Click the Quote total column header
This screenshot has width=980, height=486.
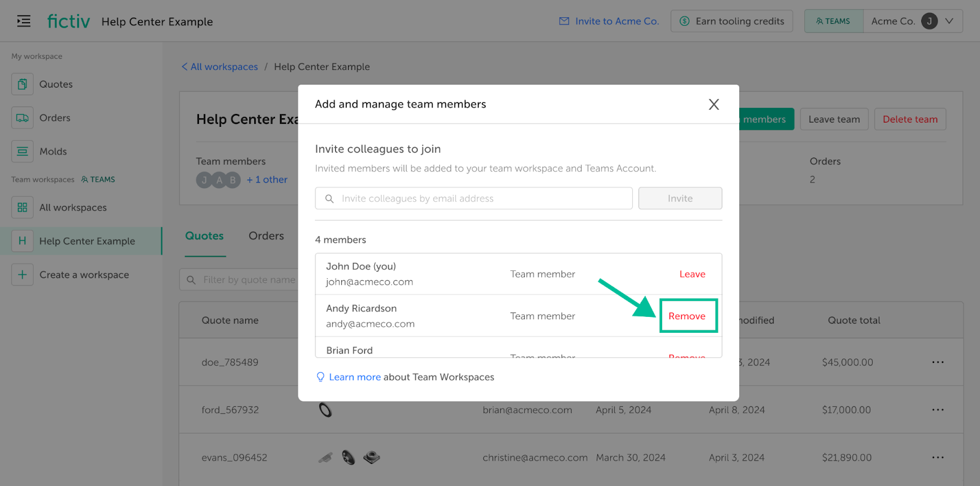click(854, 320)
